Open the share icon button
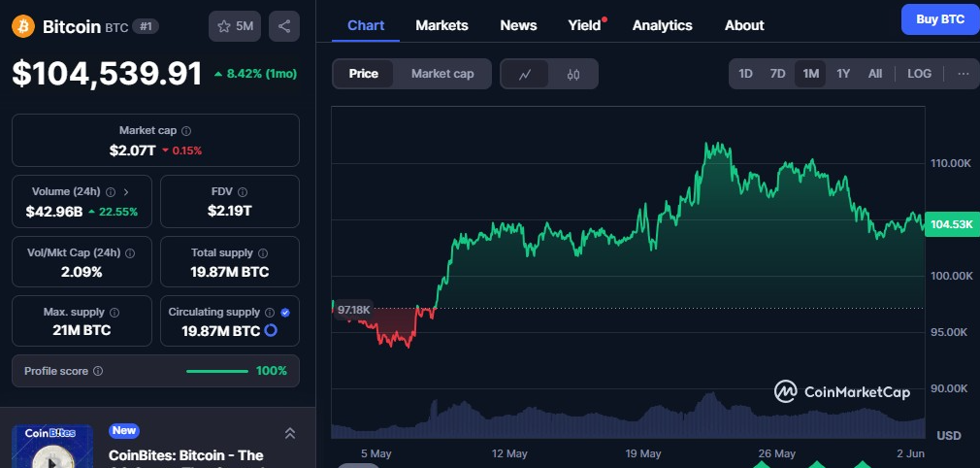980x468 pixels. [x=283, y=26]
